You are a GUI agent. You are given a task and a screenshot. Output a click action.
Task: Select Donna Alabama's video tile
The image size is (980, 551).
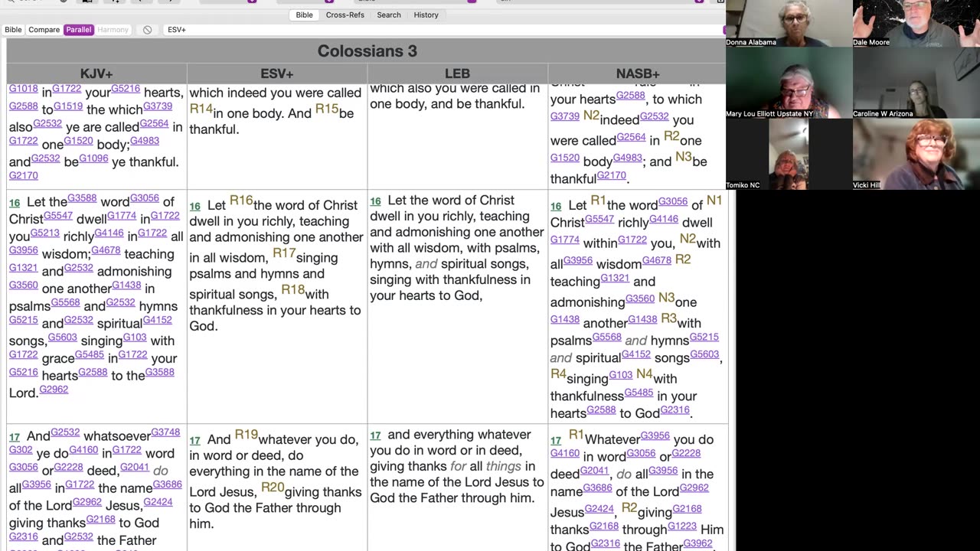coord(789,24)
